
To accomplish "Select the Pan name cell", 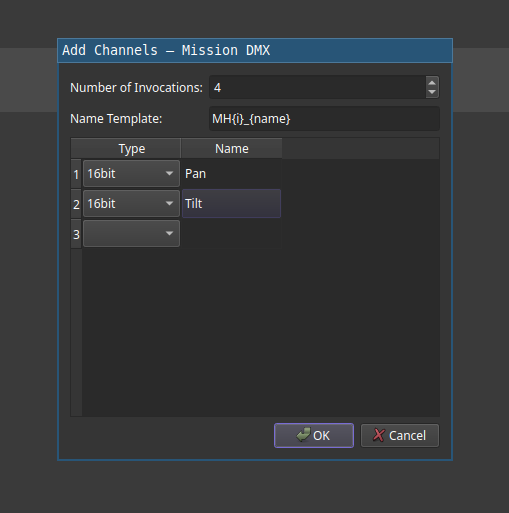I will [231, 174].
